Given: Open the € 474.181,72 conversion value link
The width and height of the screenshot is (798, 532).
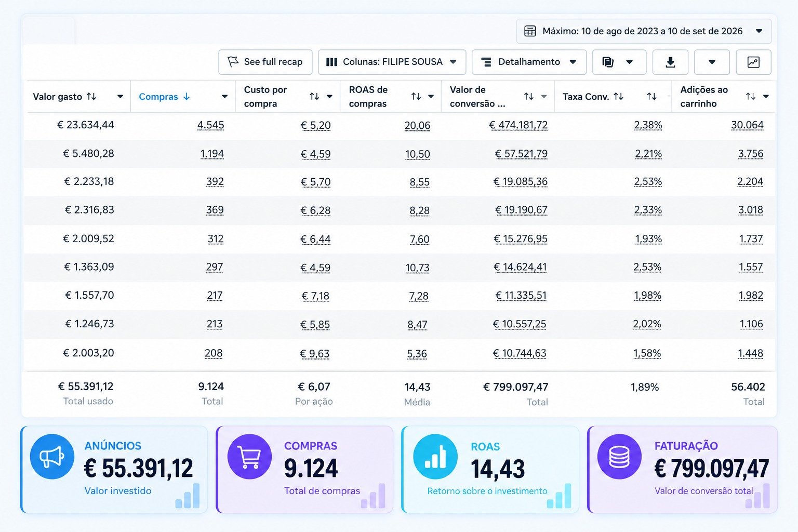Looking at the screenshot, I should pyautogui.click(x=518, y=125).
